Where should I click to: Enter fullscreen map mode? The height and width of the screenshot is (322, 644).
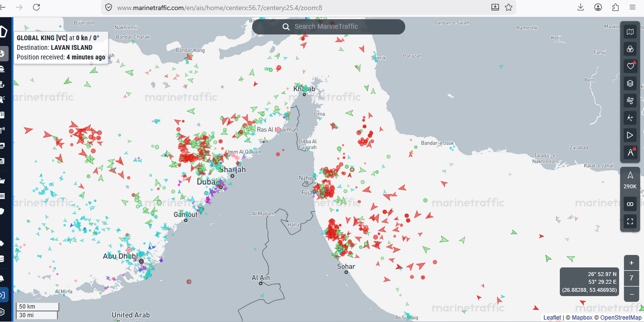coord(630,221)
